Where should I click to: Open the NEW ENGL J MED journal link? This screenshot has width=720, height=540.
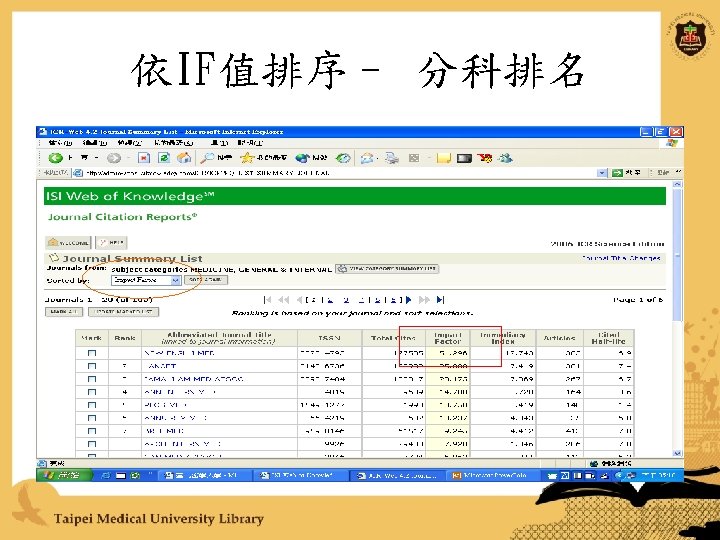(x=179, y=353)
